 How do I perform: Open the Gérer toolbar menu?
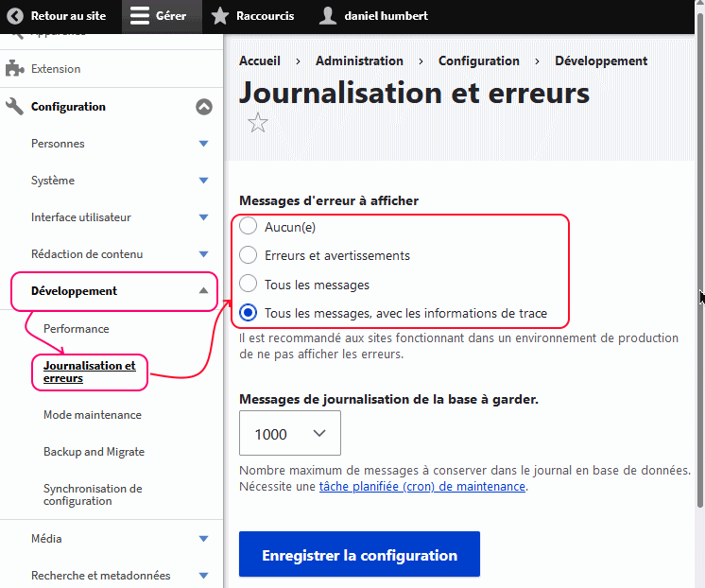[x=162, y=16]
